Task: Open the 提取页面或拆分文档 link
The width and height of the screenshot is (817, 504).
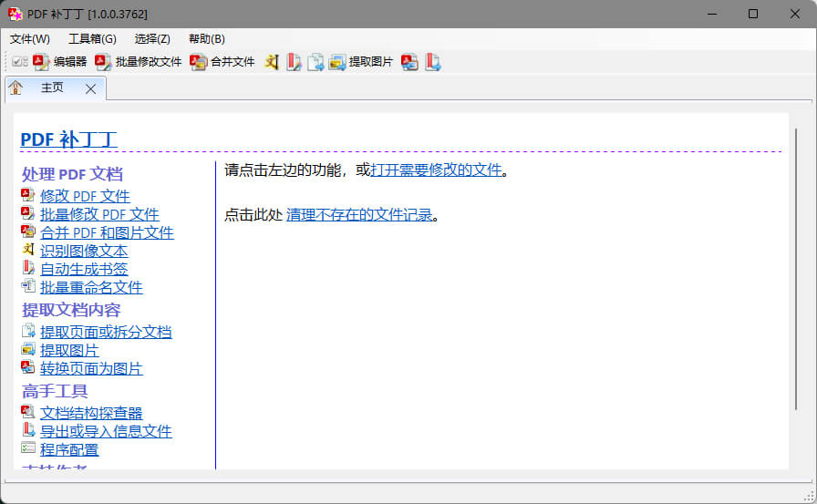Action: 106,332
